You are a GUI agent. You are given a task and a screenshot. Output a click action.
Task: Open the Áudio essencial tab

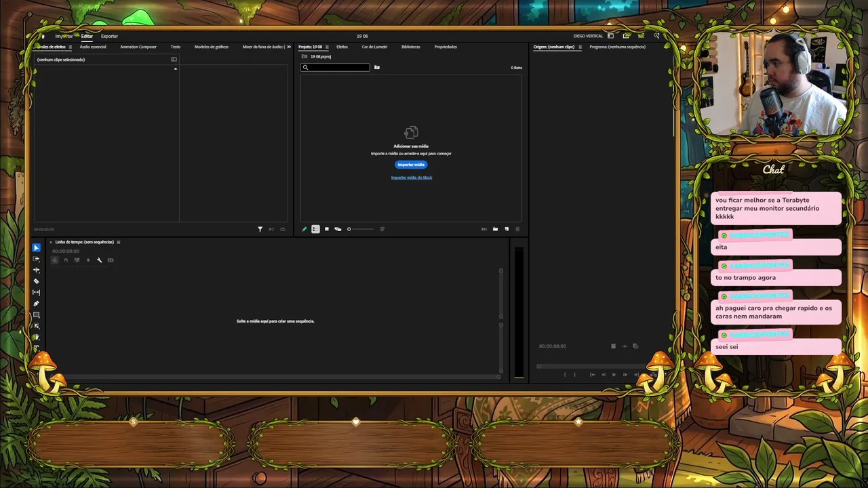93,47
